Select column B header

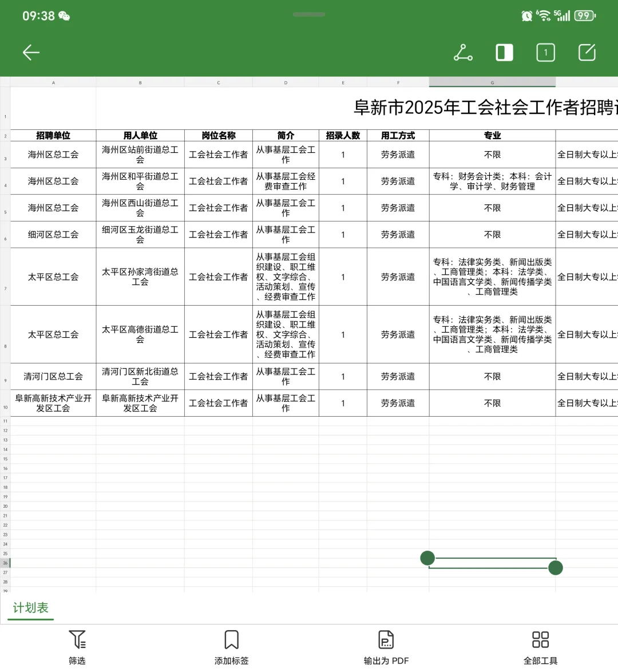(x=140, y=82)
